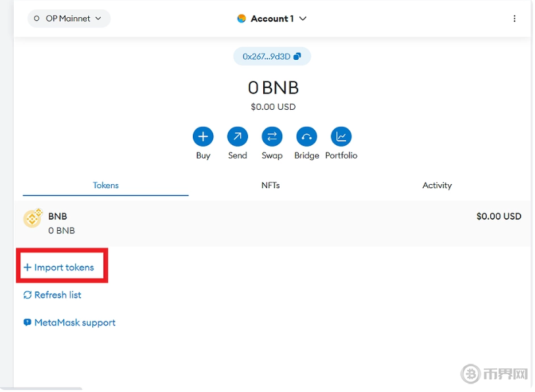Switch to the NFTs tab

pos(270,185)
